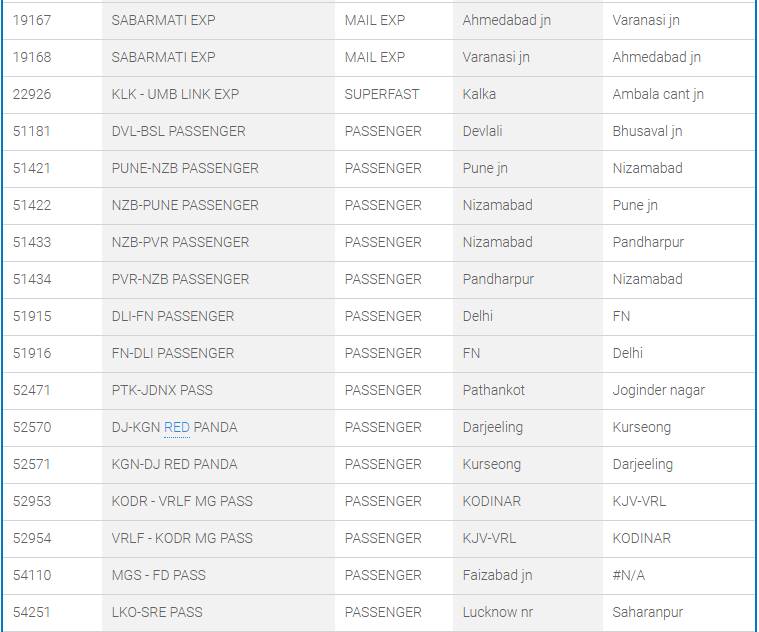
Task: Select train number 19167 cell
Action: pos(32,20)
